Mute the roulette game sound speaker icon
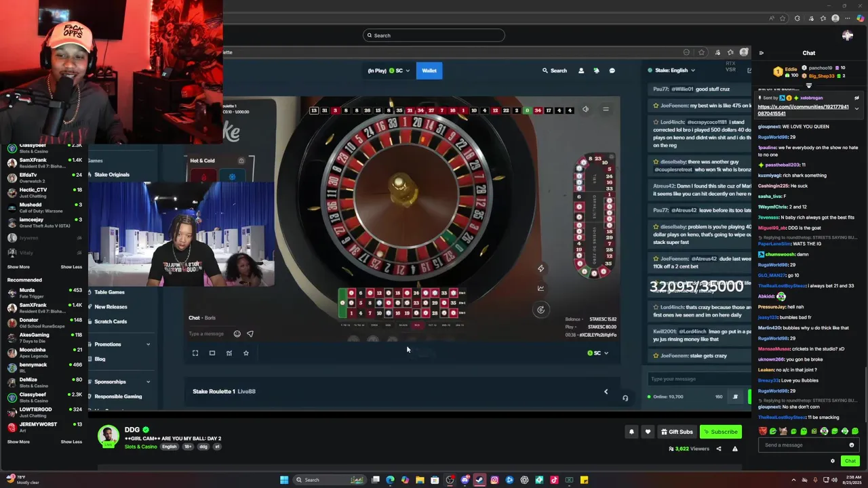 (x=586, y=110)
